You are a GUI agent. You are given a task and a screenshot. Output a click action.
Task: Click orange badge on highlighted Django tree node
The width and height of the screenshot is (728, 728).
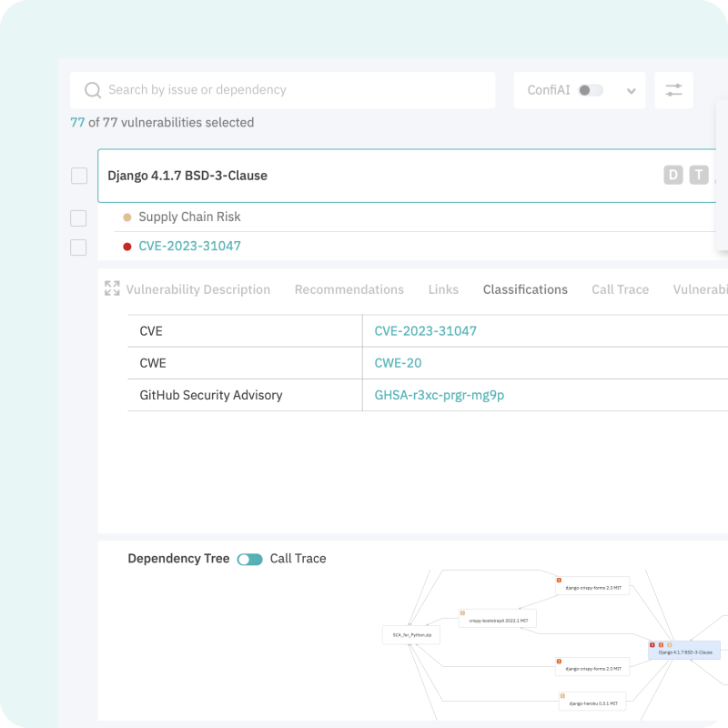662,645
